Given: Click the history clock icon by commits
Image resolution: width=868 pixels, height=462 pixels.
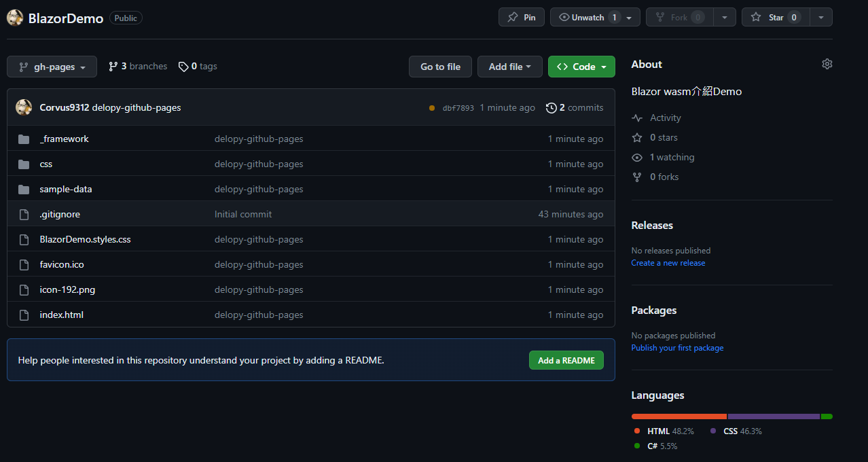Looking at the screenshot, I should [x=551, y=107].
